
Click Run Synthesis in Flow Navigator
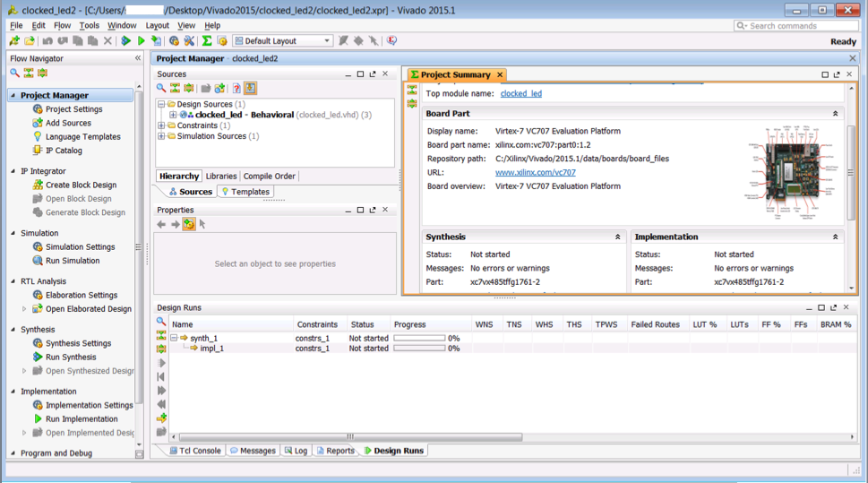71,358
